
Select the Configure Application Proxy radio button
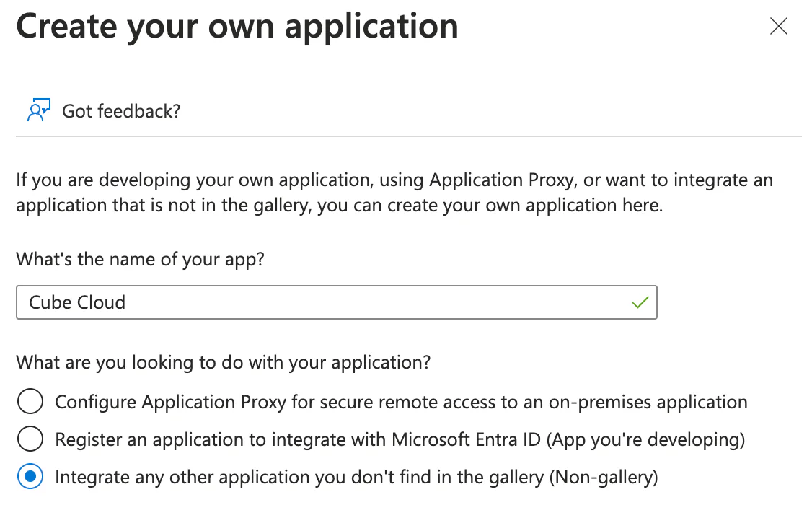30,402
